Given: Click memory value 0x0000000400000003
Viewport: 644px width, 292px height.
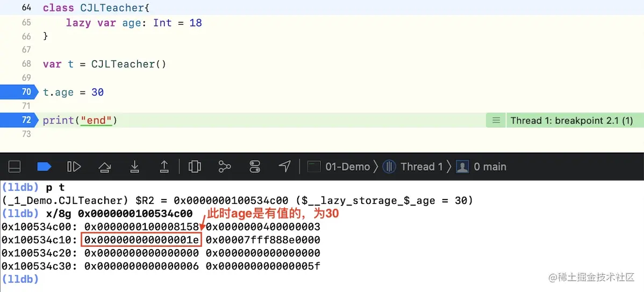Looking at the screenshot, I should (263, 227).
